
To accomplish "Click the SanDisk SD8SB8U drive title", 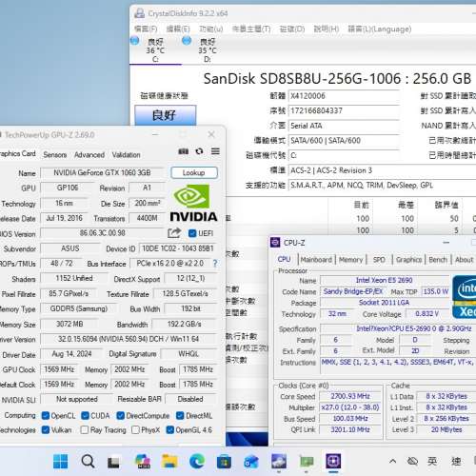I will pos(337,79).
